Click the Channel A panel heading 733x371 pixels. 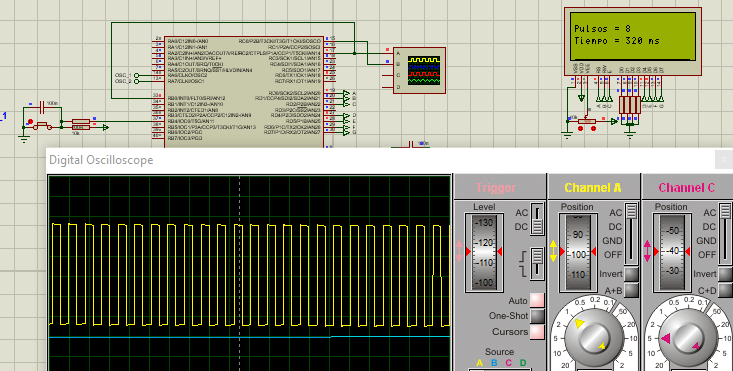click(x=593, y=188)
